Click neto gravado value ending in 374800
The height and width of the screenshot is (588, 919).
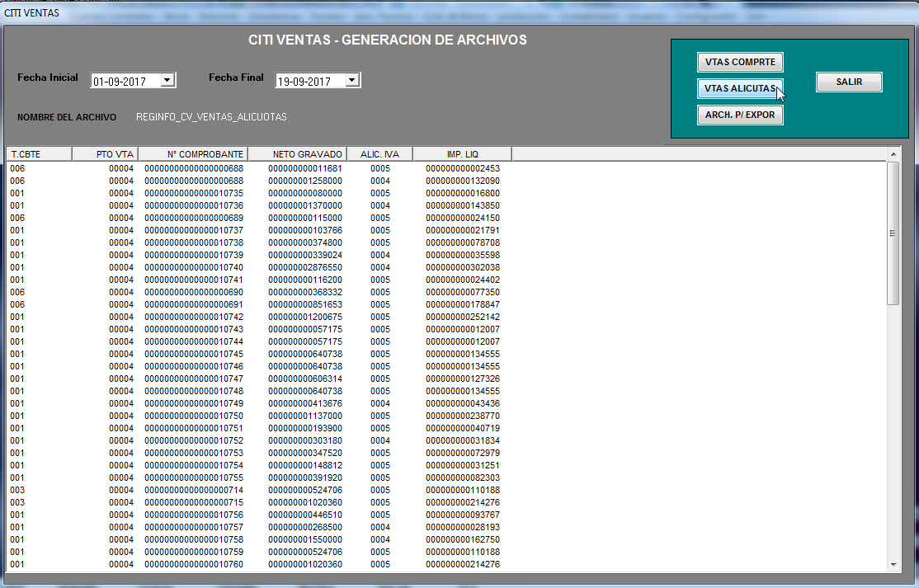pos(305,242)
